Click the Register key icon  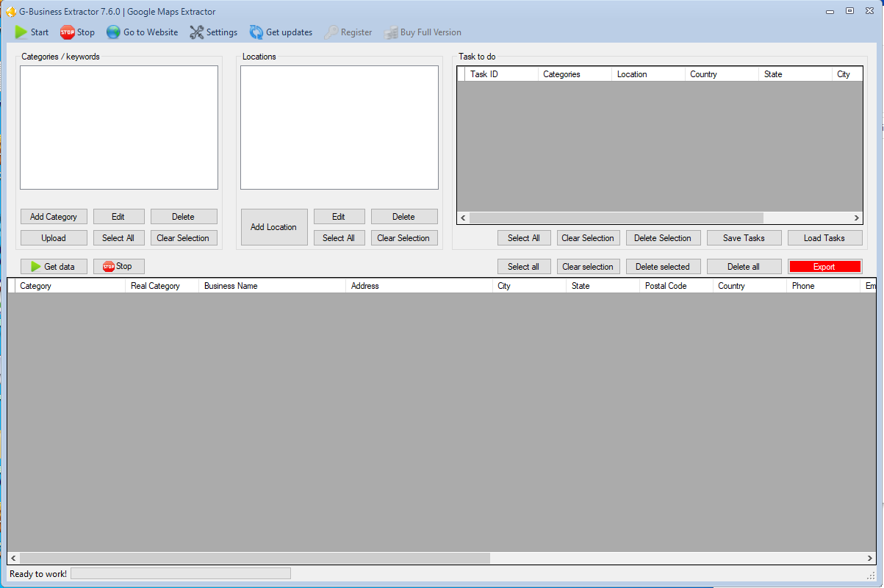tap(331, 32)
